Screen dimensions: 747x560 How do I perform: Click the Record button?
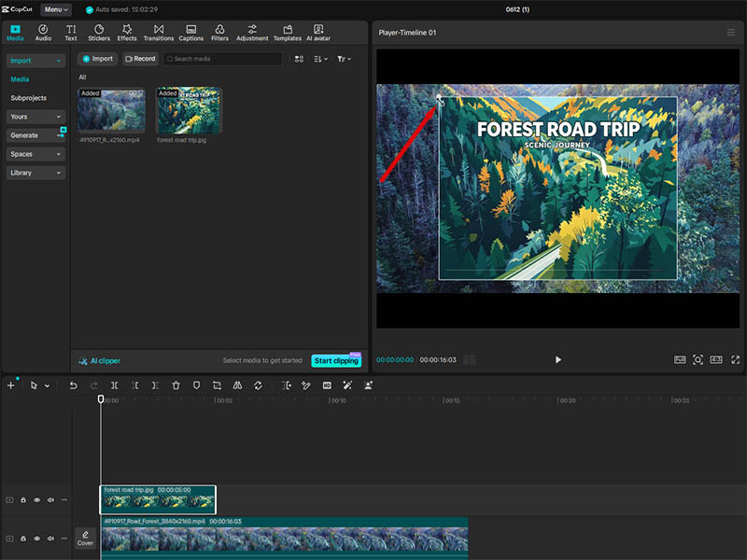(x=140, y=59)
